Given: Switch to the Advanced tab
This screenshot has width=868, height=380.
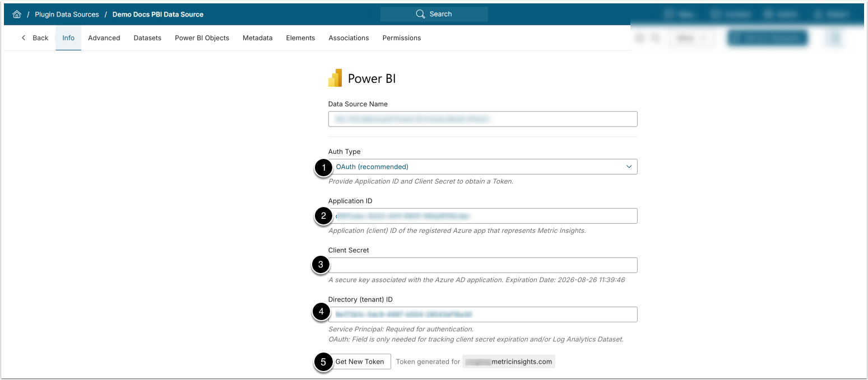Looking at the screenshot, I should (x=104, y=38).
